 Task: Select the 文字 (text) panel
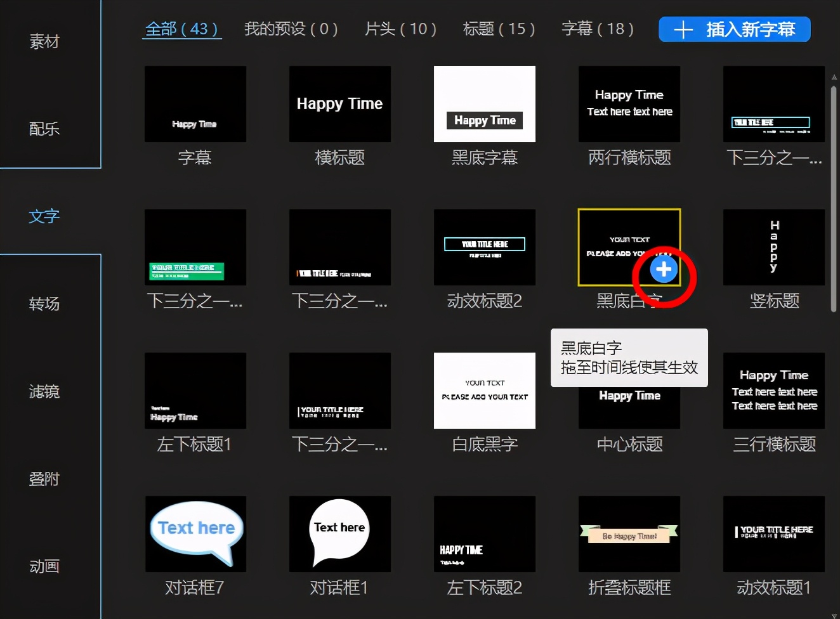click(43, 216)
